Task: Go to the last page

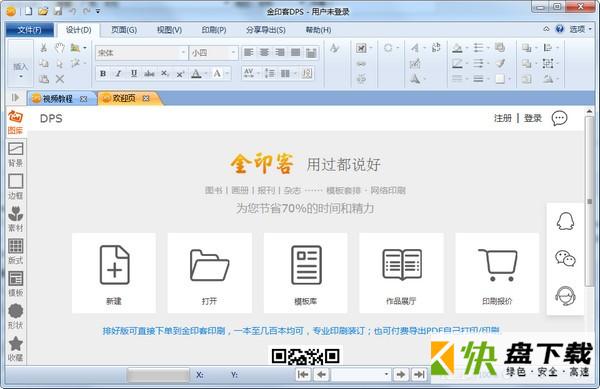Action: click(x=419, y=374)
